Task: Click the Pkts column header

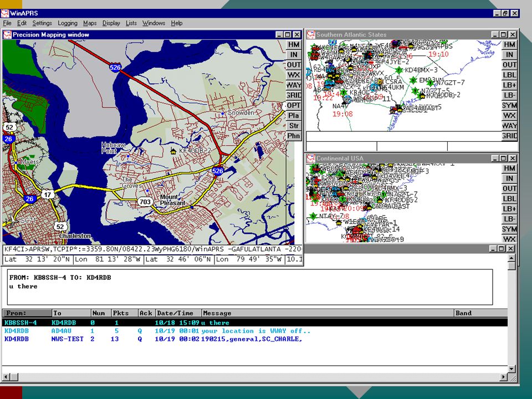Action: (125, 313)
